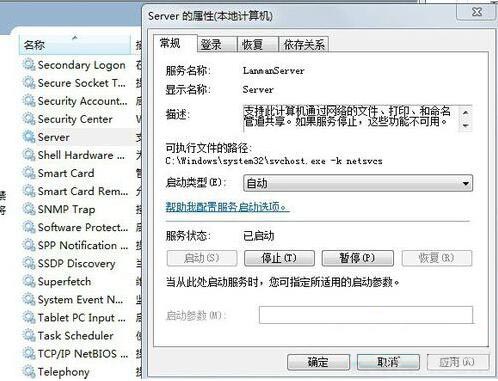Open the 依存关系 tab
Screen dimensions: 498x381
pos(303,44)
